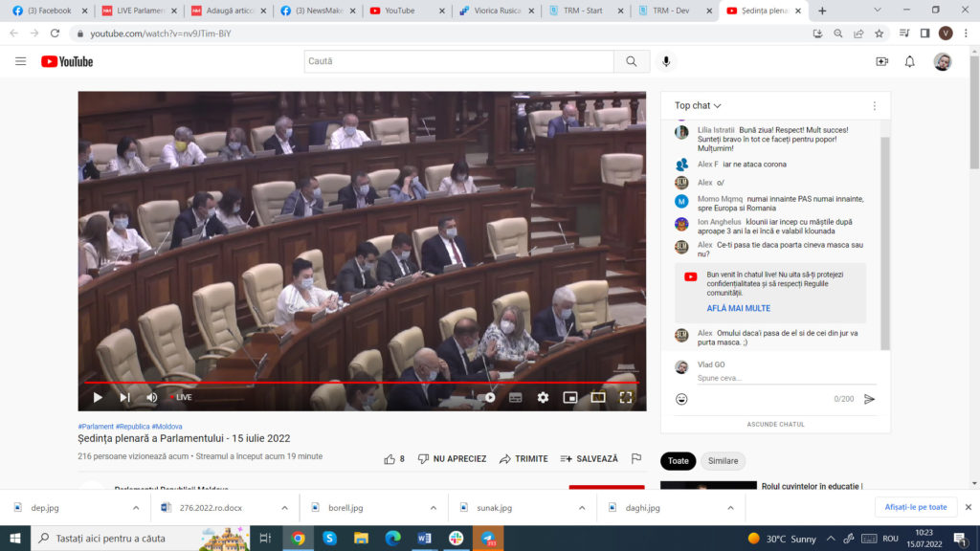Open the browser zoom magnifier icon
Viewport: 980px width, 551px height.
click(x=838, y=33)
